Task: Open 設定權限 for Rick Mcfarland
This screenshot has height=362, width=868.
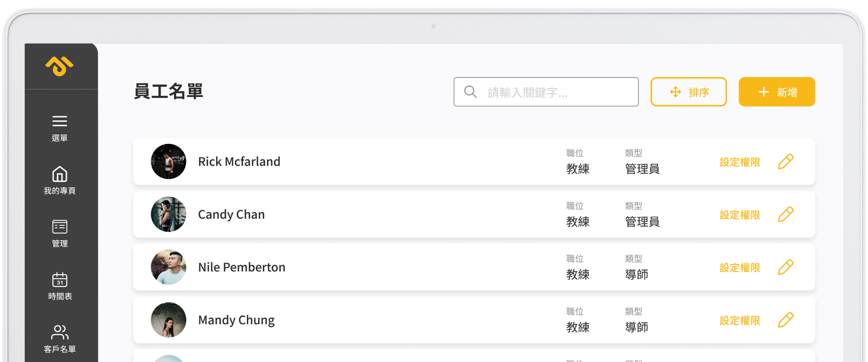Action: (x=740, y=162)
